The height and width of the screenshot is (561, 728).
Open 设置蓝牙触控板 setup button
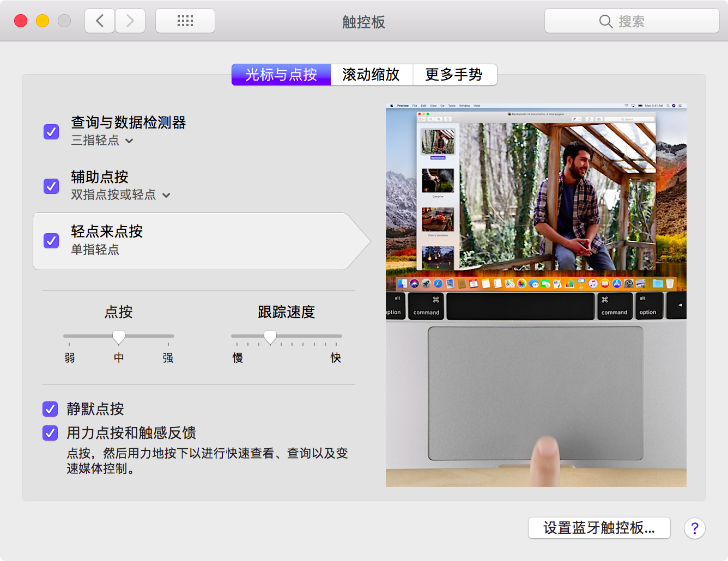click(599, 528)
